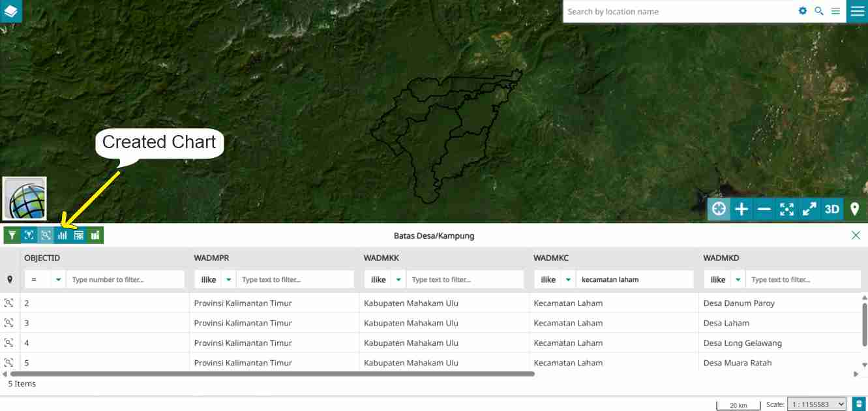Expand the WADMKC ilike operator dropdown
This screenshot has height=411, width=868.
(568, 280)
